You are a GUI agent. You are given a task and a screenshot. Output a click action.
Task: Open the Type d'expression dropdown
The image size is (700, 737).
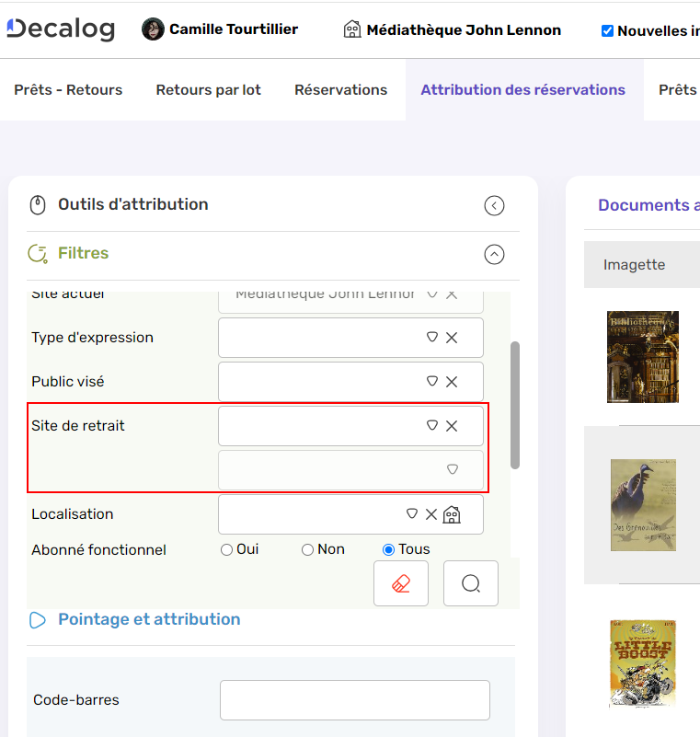[431, 338]
